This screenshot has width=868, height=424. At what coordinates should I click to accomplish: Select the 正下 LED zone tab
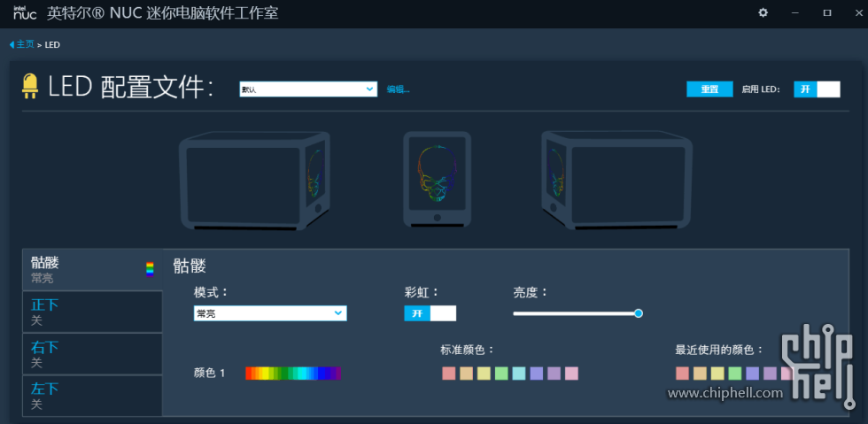92,312
